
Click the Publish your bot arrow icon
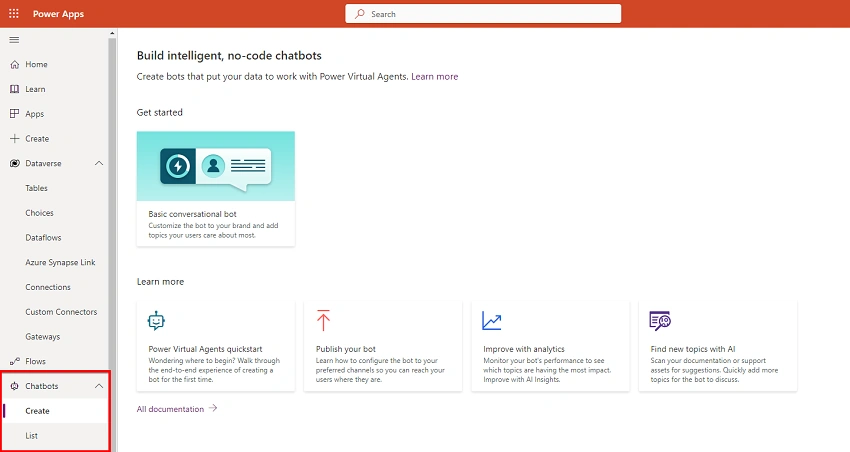(x=323, y=320)
